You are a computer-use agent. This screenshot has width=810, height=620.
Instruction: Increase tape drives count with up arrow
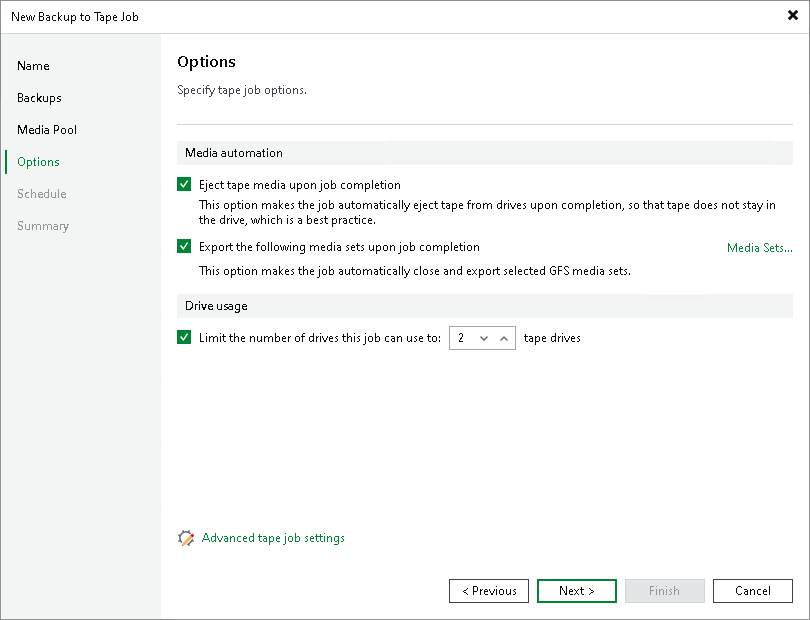(504, 338)
